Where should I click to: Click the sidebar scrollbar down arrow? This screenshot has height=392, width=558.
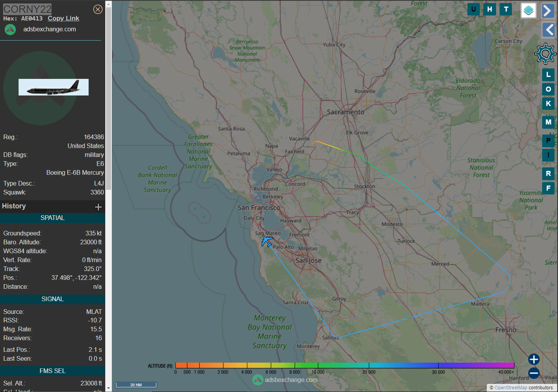[x=108, y=388]
